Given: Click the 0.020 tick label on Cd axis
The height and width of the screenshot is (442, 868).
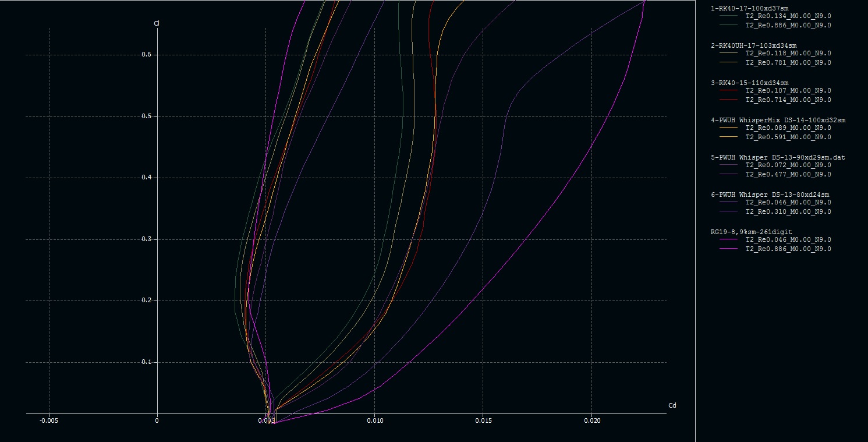Looking at the screenshot, I should 591,420.
